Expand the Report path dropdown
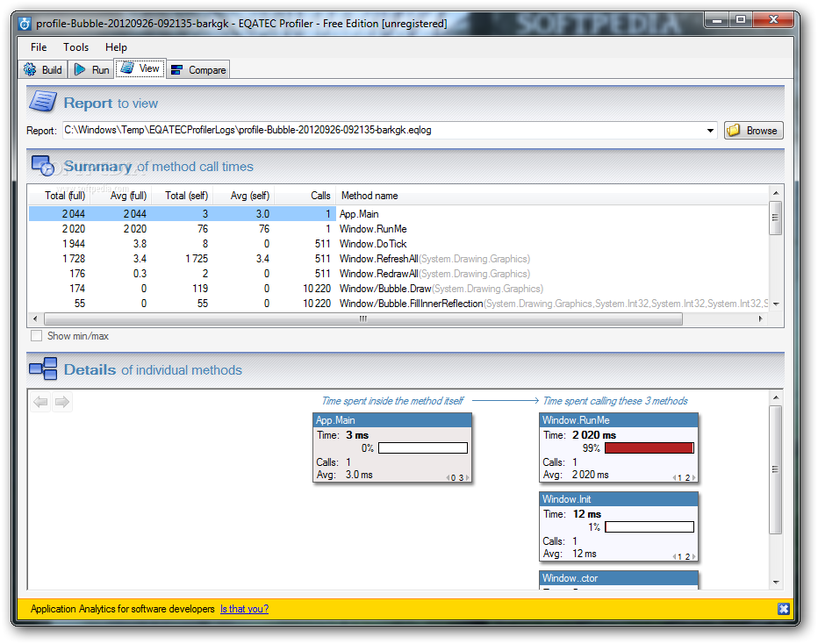The width and height of the screenshot is (818, 644). [x=710, y=131]
